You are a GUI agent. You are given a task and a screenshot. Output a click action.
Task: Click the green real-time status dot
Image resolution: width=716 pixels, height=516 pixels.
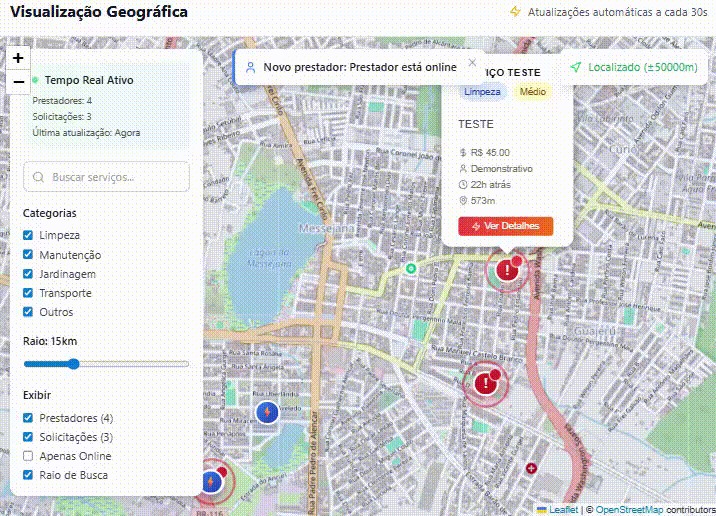[35, 80]
